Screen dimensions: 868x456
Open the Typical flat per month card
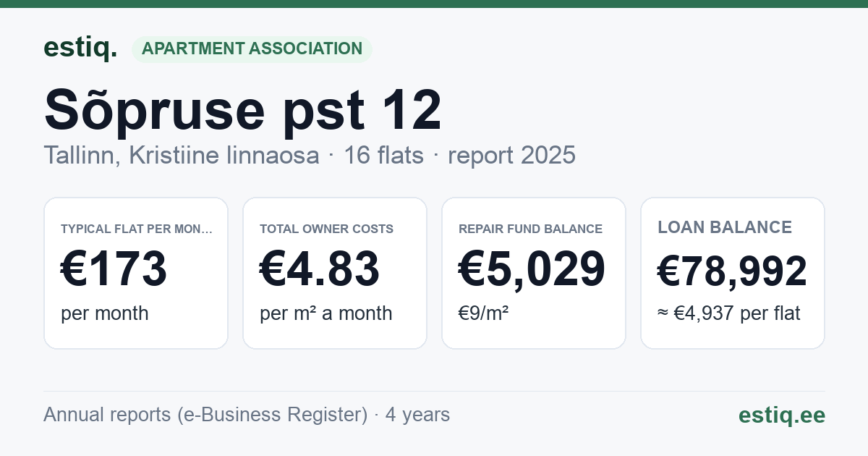point(136,273)
